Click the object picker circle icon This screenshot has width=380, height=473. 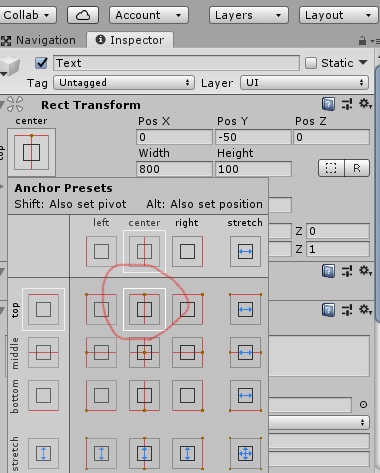point(363,404)
